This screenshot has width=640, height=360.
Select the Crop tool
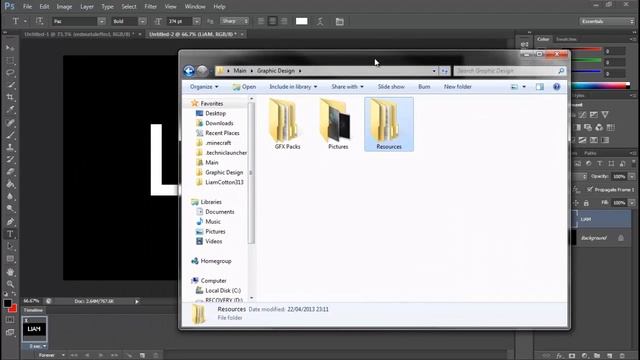tap(10, 97)
